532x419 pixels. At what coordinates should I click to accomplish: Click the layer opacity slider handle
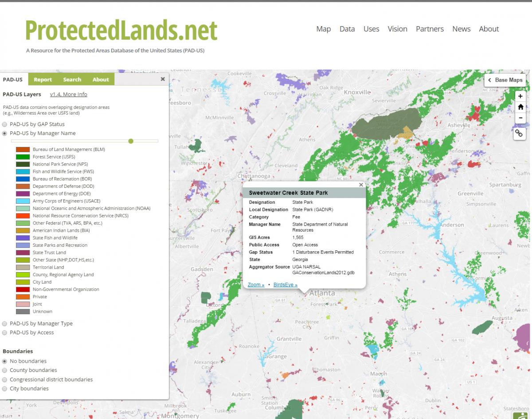click(x=130, y=141)
